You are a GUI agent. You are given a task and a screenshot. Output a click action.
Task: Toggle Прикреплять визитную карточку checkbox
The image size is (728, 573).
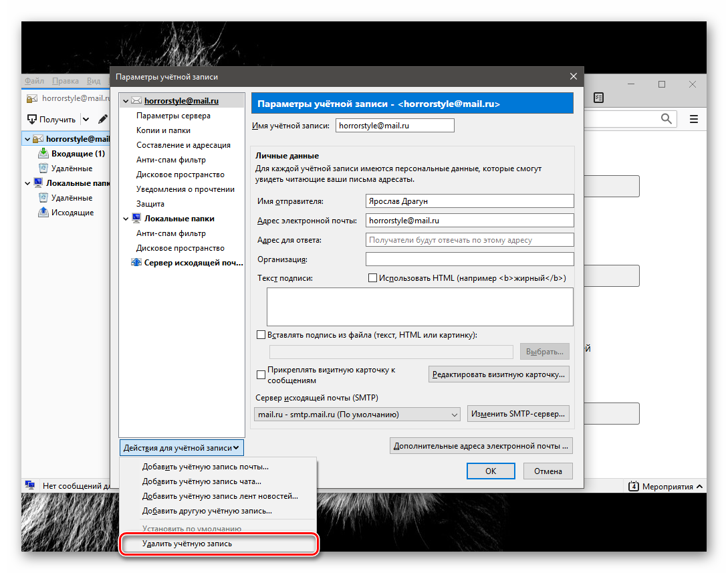tap(261, 374)
